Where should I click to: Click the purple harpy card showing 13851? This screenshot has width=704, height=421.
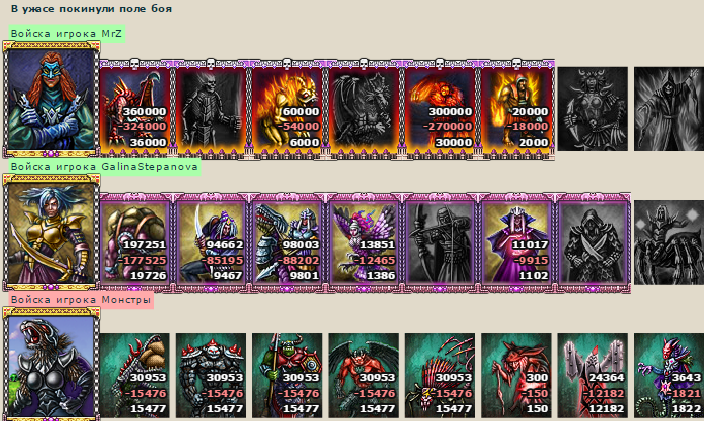click(x=364, y=242)
